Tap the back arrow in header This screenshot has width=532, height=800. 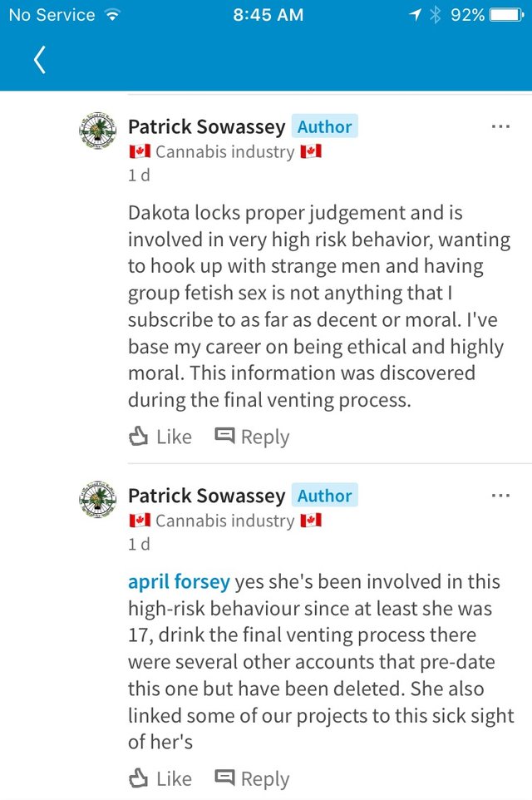point(39,61)
